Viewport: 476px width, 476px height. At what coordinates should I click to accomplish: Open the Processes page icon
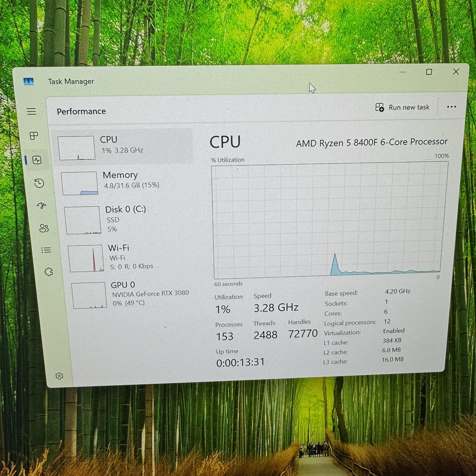pos(34,135)
